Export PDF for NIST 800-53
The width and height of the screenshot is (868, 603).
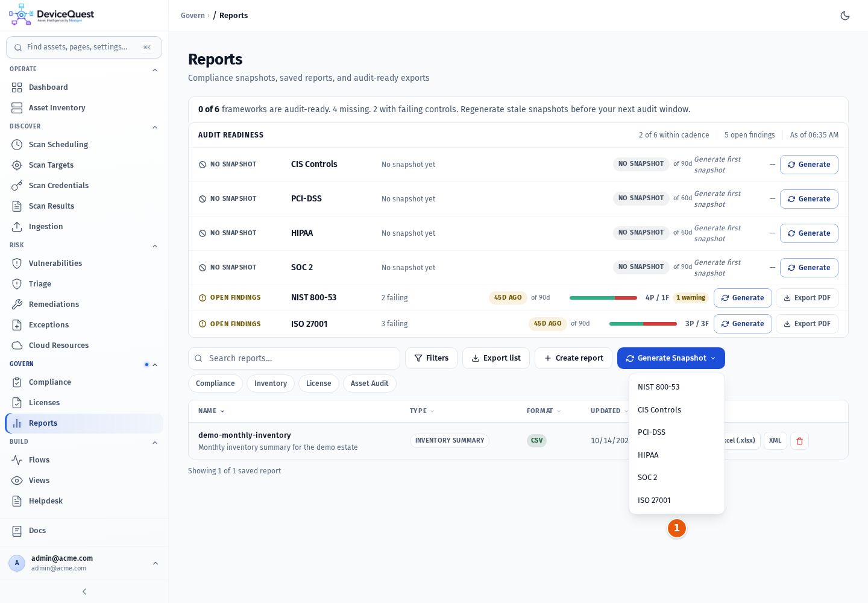[807, 298]
